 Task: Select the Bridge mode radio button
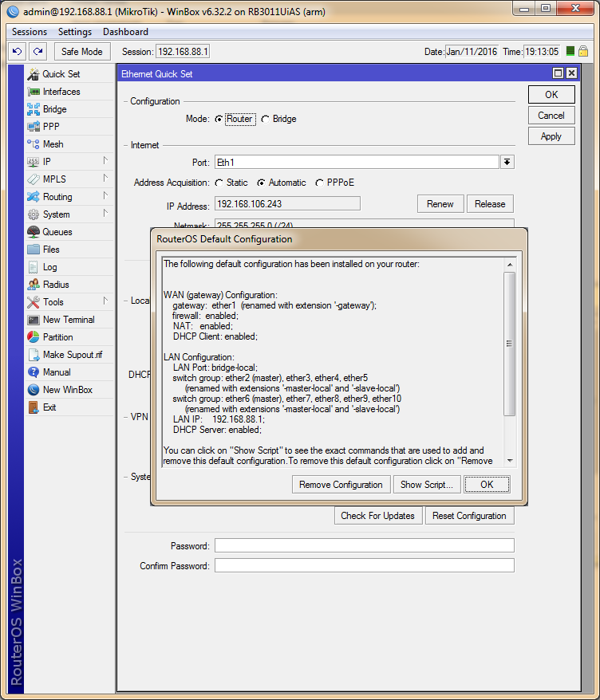coord(266,120)
